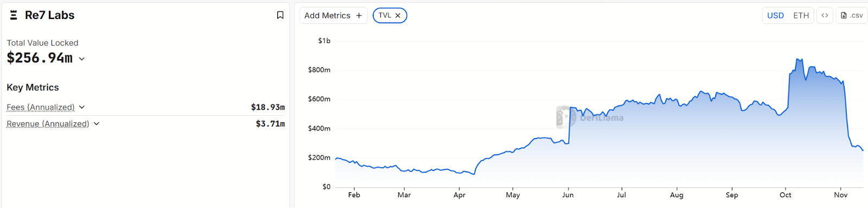The width and height of the screenshot is (868, 208).
Task: Open the embed code icon button
Action: tap(825, 15)
